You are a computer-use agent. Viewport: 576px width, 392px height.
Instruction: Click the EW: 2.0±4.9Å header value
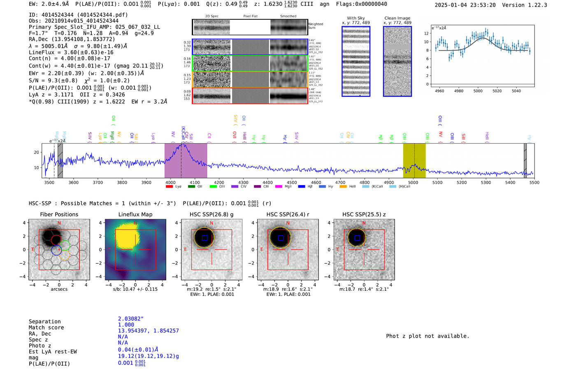[x=49, y=4]
